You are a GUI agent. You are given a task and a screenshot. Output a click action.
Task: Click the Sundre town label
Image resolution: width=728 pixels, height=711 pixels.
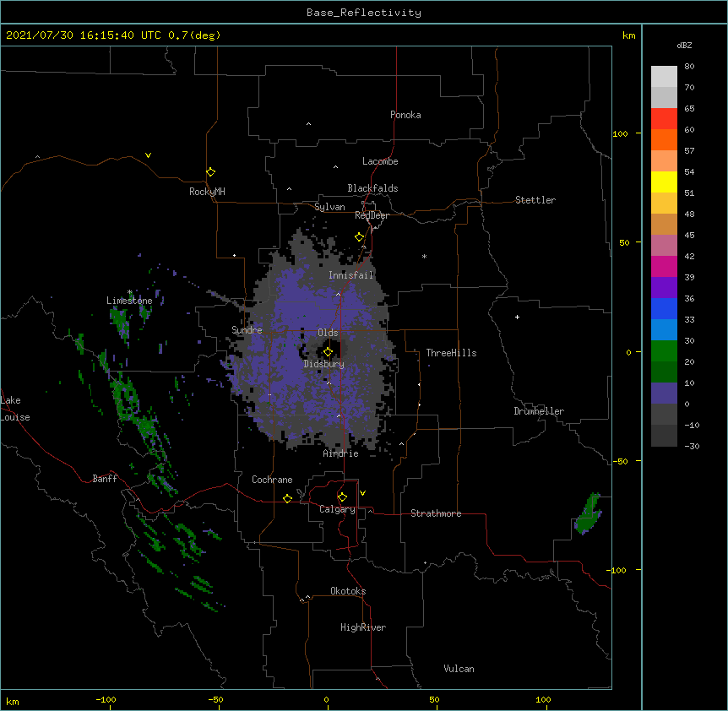(247, 330)
